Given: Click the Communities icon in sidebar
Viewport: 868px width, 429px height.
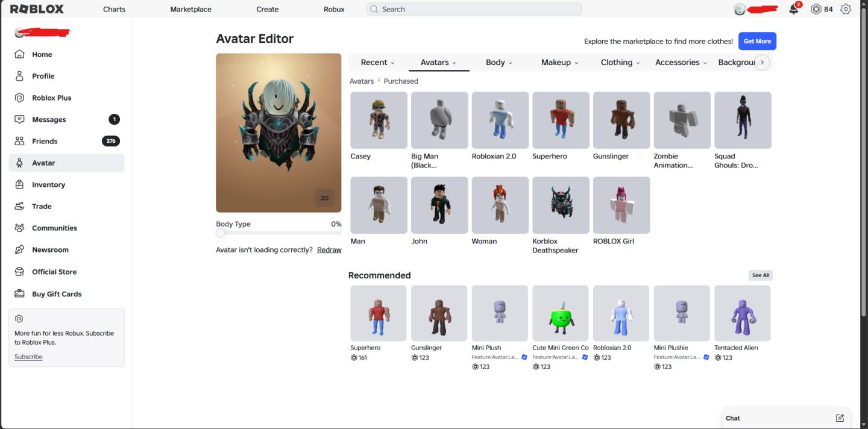Looking at the screenshot, I should point(20,228).
